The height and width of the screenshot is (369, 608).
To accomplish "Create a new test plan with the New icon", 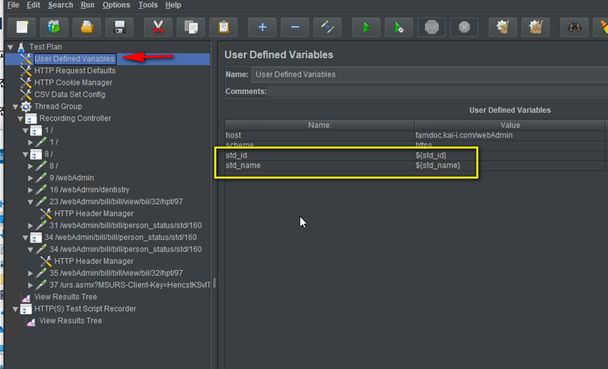I will pyautogui.click(x=22, y=27).
